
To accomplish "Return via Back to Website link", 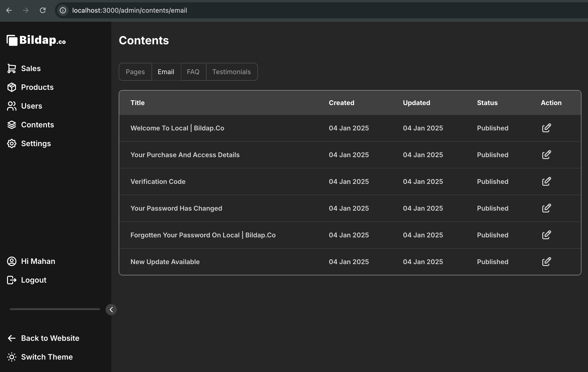I will (x=50, y=338).
